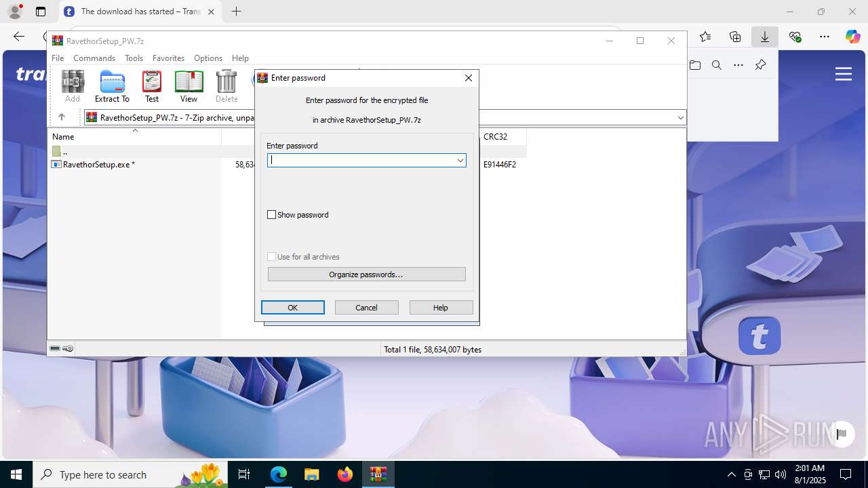Sort by the CRC32 column header

tap(496, 137)
